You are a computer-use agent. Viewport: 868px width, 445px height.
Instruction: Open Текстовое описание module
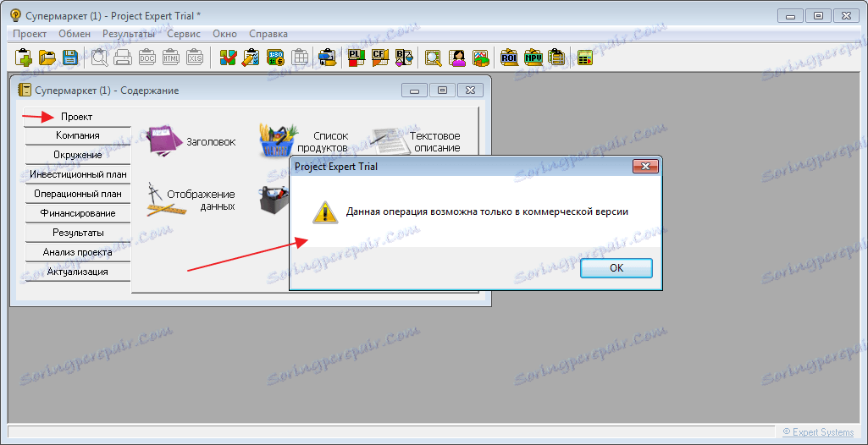tap(416, 141)
